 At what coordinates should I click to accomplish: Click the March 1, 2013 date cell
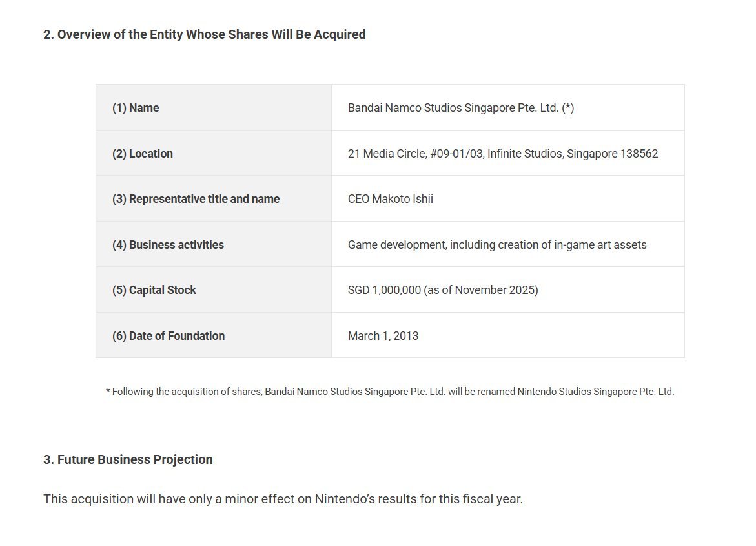point(383,336)
